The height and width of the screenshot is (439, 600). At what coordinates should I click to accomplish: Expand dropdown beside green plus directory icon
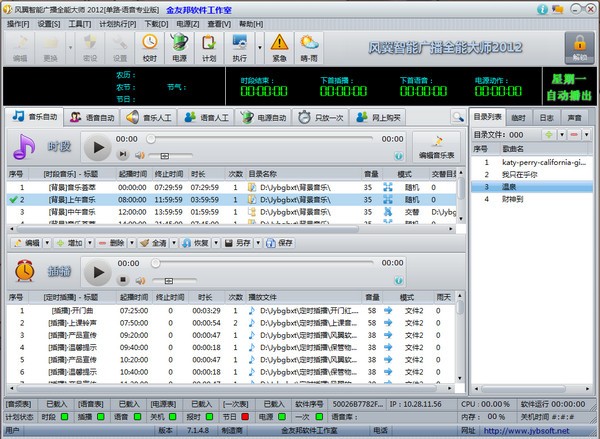click(561, 135)
